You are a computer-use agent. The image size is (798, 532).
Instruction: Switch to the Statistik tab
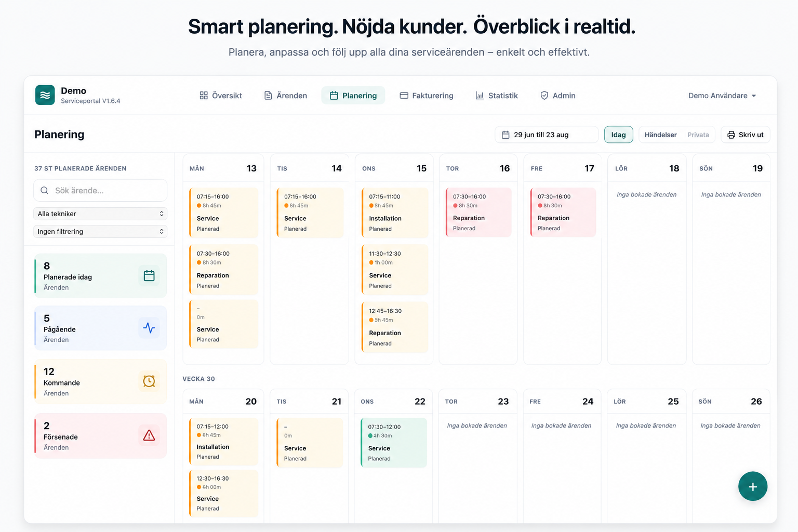click(x=497, y=96)
